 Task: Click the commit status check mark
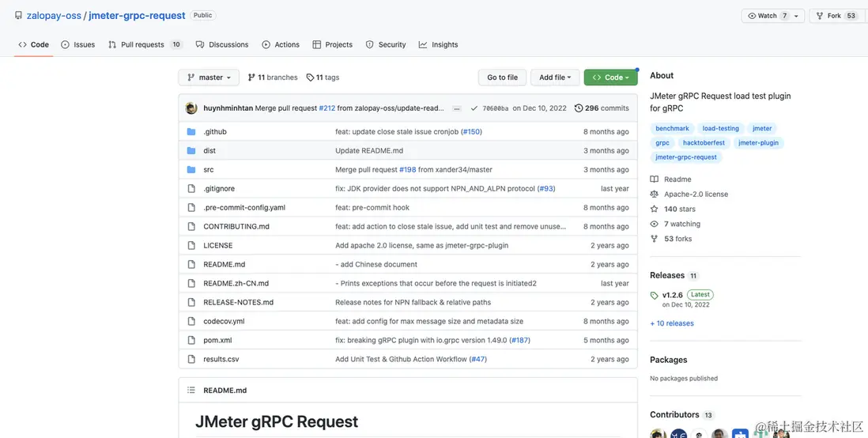[x=474, y=108]
